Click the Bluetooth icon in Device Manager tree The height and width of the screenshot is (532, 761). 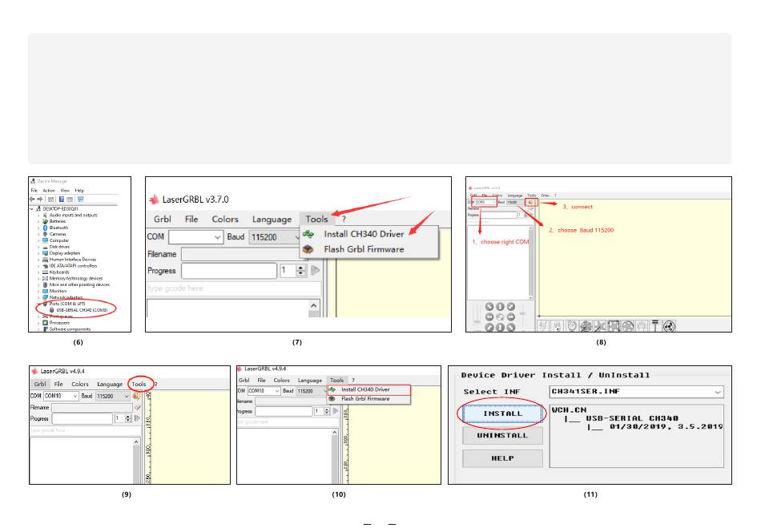click(45, 228)
